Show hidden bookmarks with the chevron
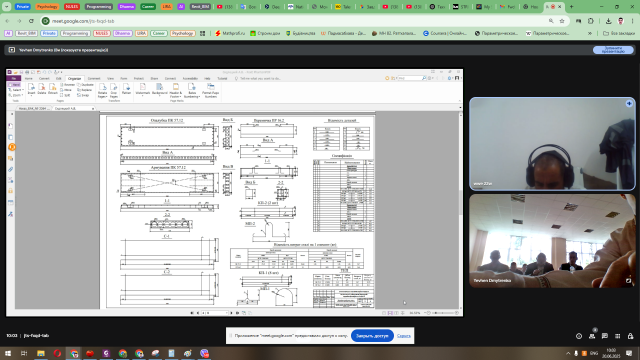 click(x=590, y=33)
